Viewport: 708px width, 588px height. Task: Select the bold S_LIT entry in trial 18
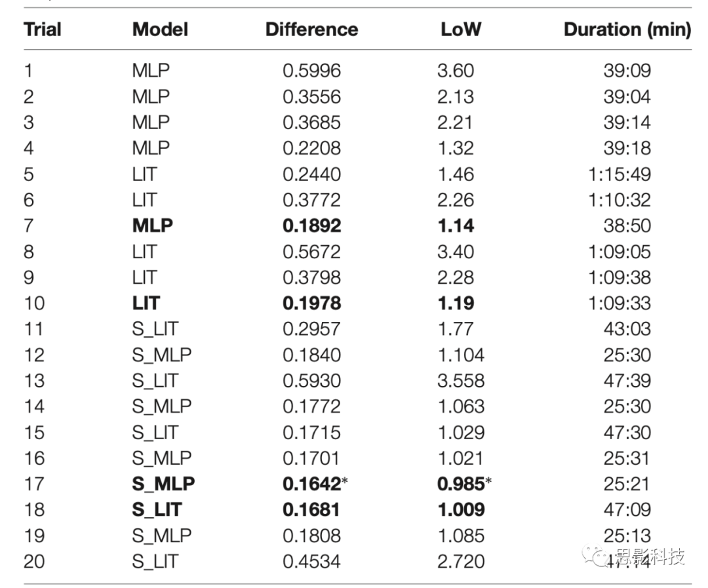(157, 509)
